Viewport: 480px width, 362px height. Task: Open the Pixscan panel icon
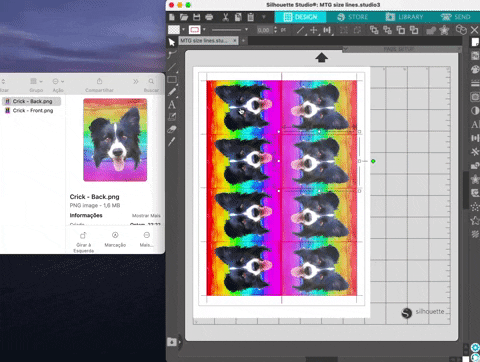pos(475,56)
